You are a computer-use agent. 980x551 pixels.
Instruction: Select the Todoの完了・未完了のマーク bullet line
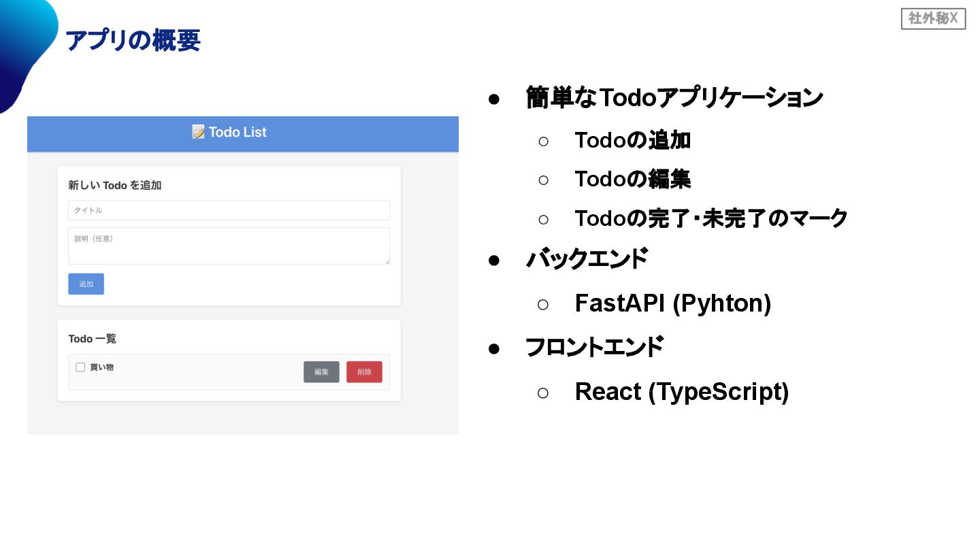click(x=710, y=218)
